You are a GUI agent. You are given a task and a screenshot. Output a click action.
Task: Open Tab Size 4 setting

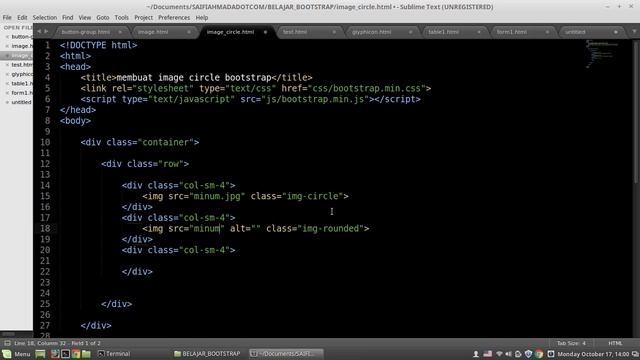pyautogui.click(x=571, y=343)
